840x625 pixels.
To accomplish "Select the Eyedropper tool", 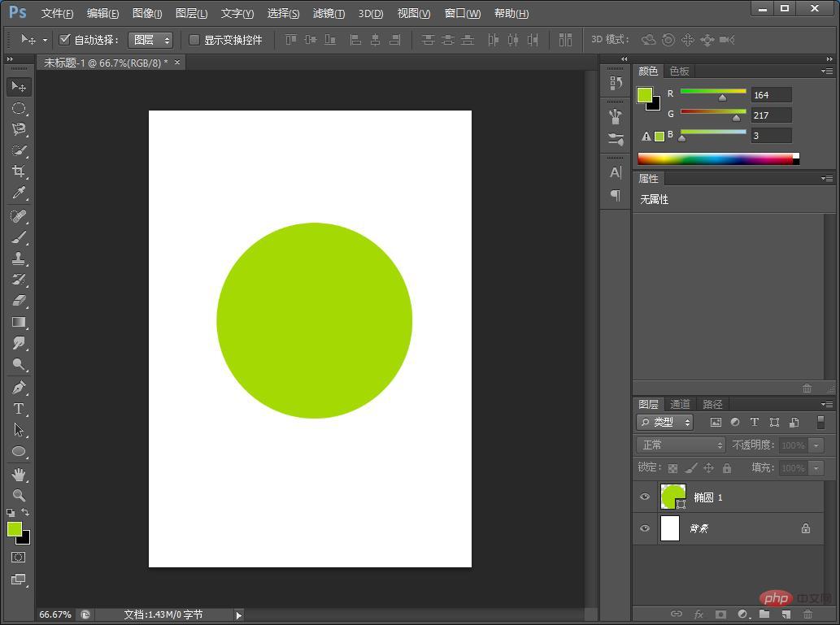I will coord(19,193).
